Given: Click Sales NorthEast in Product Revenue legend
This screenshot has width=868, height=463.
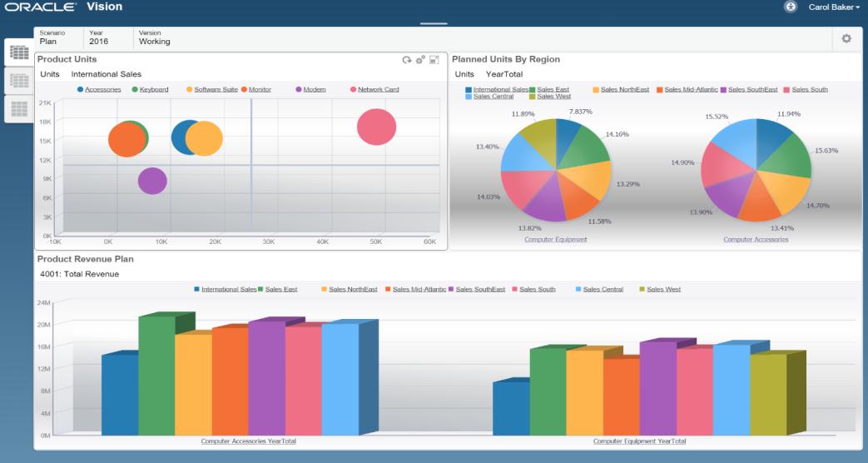Looking at the screenshot, I should pos(353,289).
